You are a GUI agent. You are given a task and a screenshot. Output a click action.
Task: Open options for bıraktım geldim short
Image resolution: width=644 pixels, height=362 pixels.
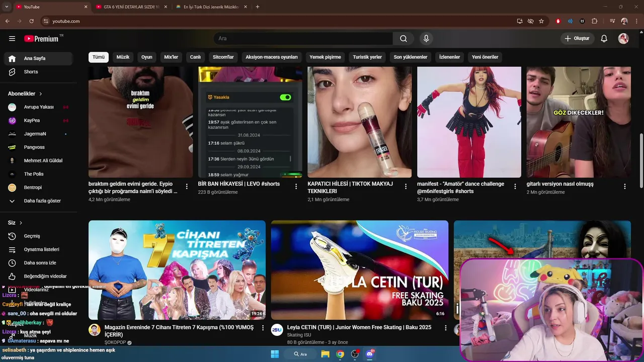pos(187,187)
